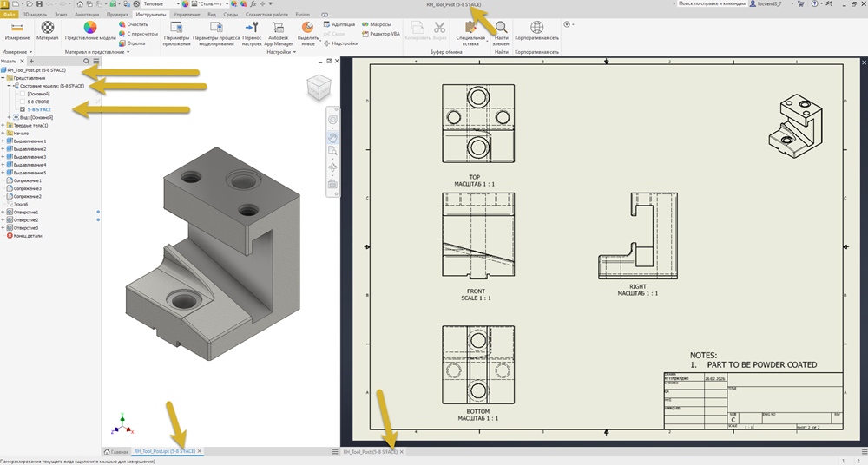Click the fx parameters icon
868x465 pixels.
click(x=253, y=3)
